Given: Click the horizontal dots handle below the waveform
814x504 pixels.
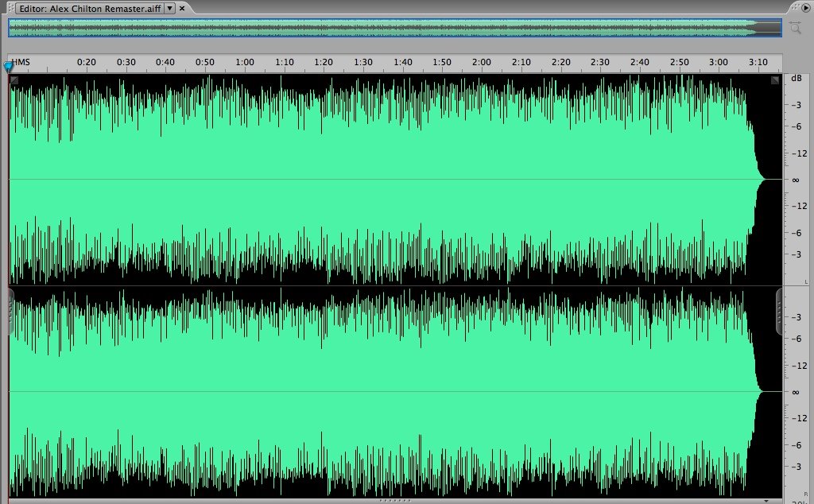Looking at the screenshot, I should coord(395,501).
